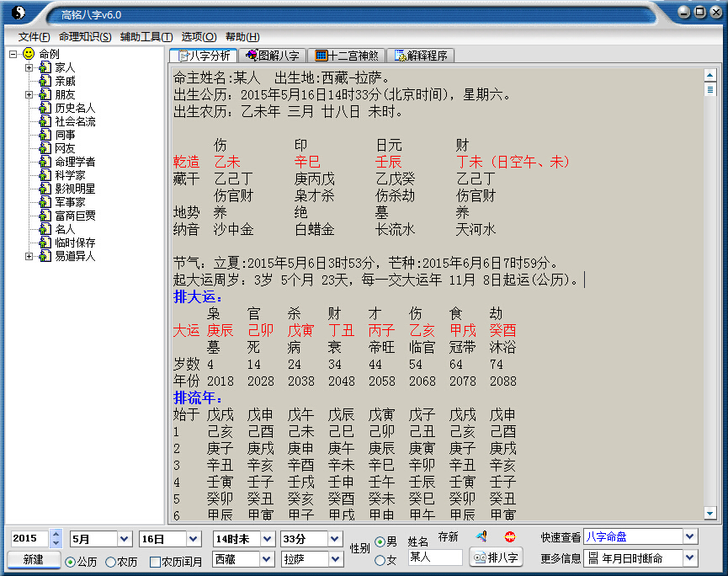Collapse the 命例 root tree node
This screenshot has width=728, height=576.
(x=13, y=54)
